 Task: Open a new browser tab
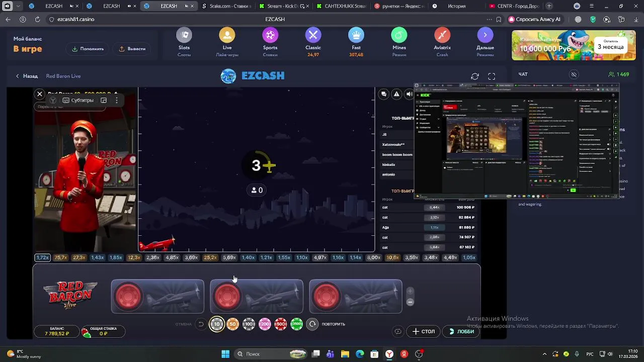click(x=549, y=6)
